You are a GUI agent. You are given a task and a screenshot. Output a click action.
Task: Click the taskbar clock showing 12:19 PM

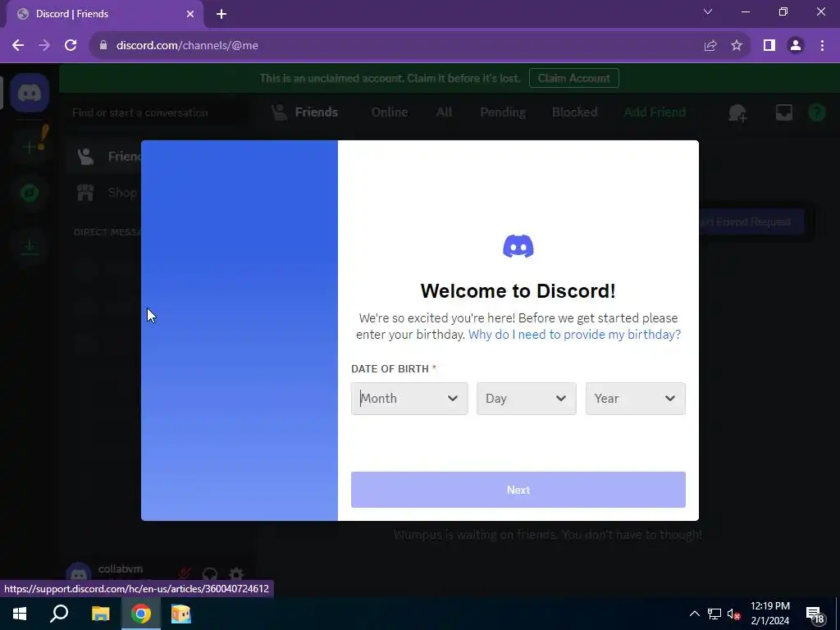(x=769, y=614)
